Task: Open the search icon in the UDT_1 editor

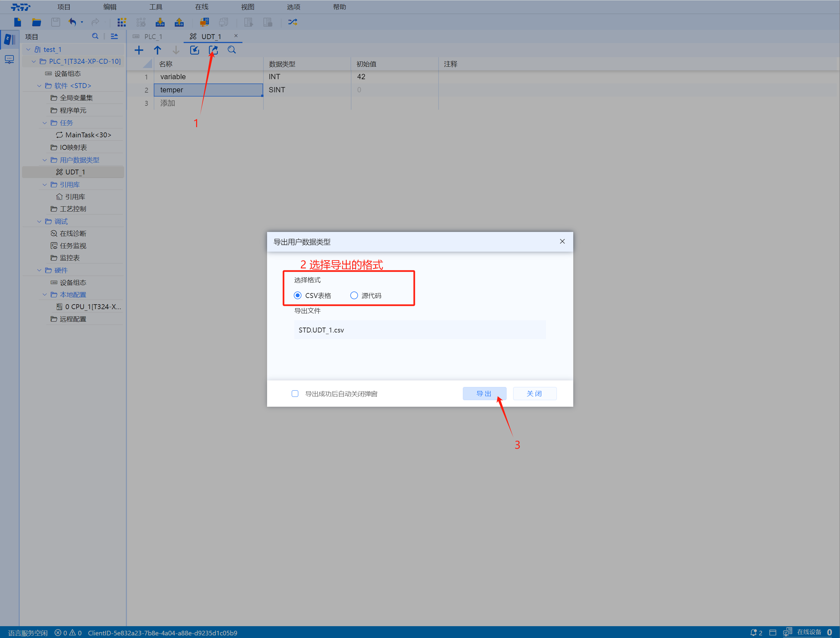Action: point(232,50)
